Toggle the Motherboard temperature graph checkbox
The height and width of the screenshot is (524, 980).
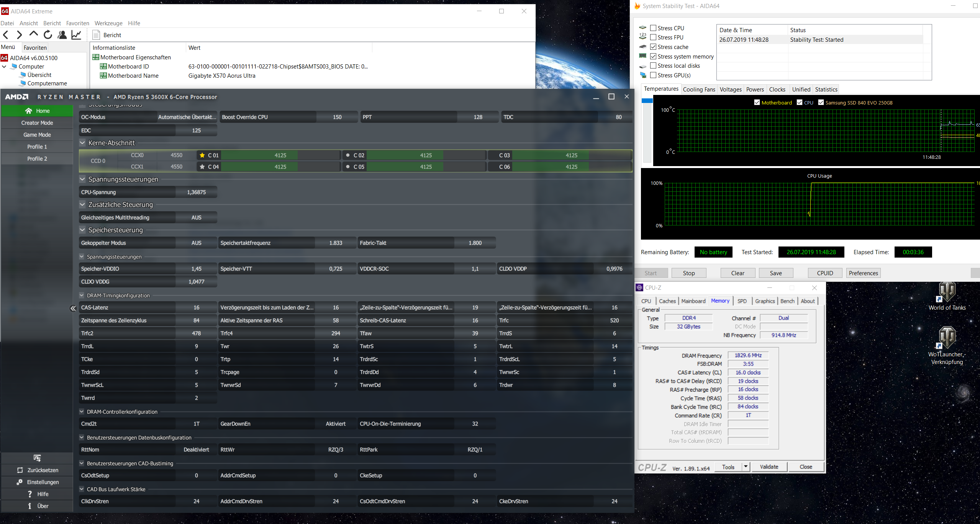pyautogui.click(x=757, y=103)
